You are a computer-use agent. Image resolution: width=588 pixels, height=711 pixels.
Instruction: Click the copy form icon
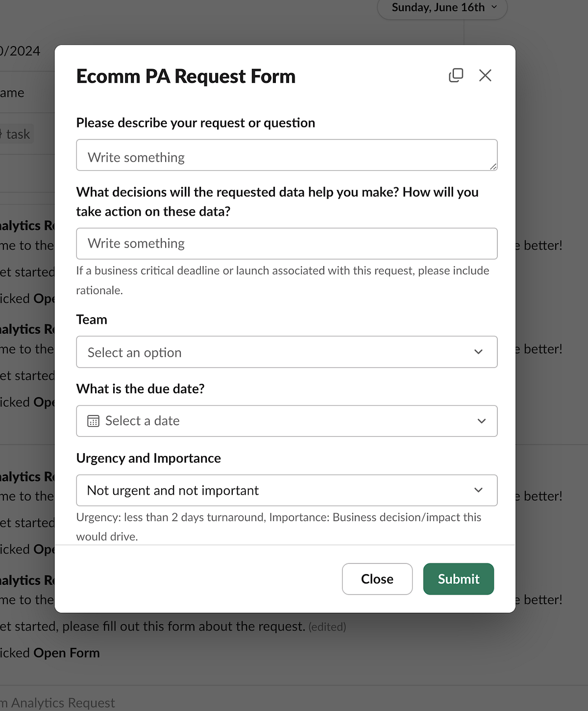point(456,76)
